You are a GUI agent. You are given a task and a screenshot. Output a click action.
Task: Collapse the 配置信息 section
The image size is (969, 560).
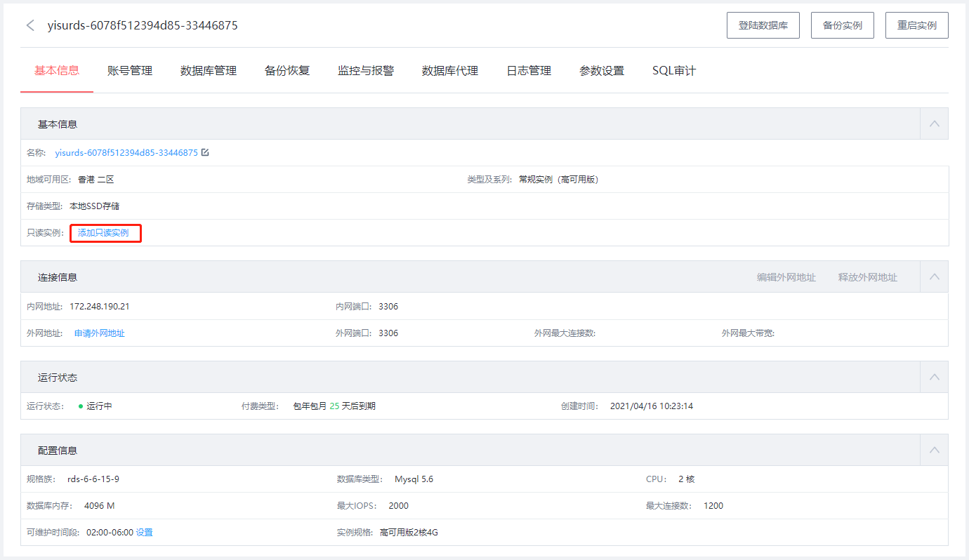[x=934, y=450]
